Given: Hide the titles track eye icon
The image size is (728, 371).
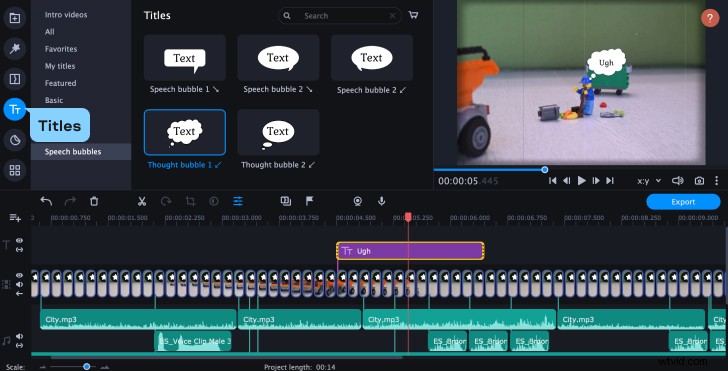Looking at the screenshot, I should point(20,241).
